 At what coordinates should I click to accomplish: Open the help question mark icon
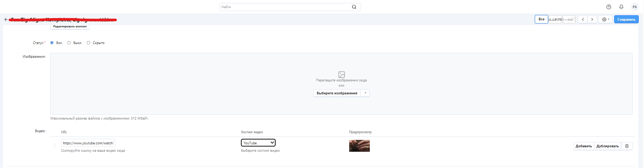click(x=609, y=7)
